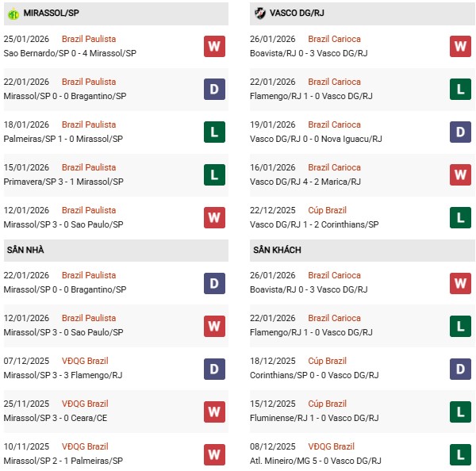This screenshot has width=476, height=471.
Task: Select the SÂN NHÀ home section header
Action: 25,250
